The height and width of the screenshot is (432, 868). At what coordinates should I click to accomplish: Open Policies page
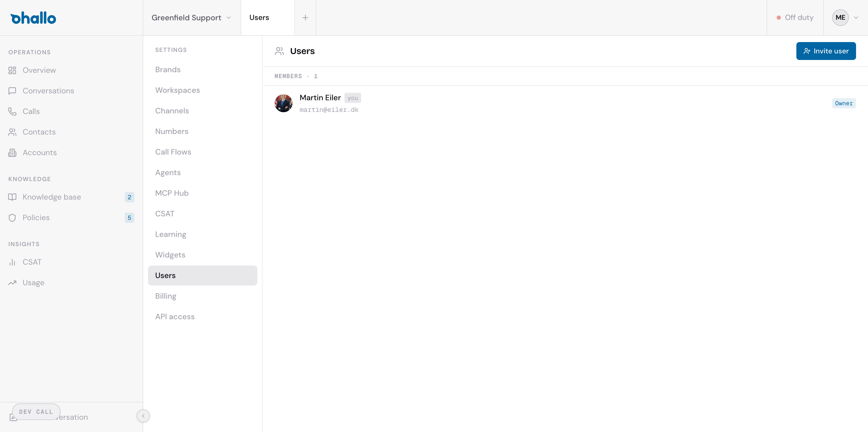coord(36,217)
